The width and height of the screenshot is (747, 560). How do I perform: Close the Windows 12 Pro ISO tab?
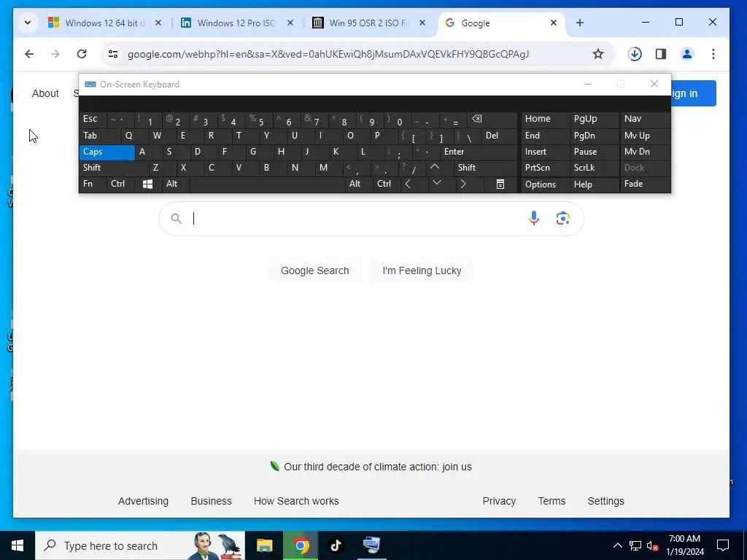290,23
